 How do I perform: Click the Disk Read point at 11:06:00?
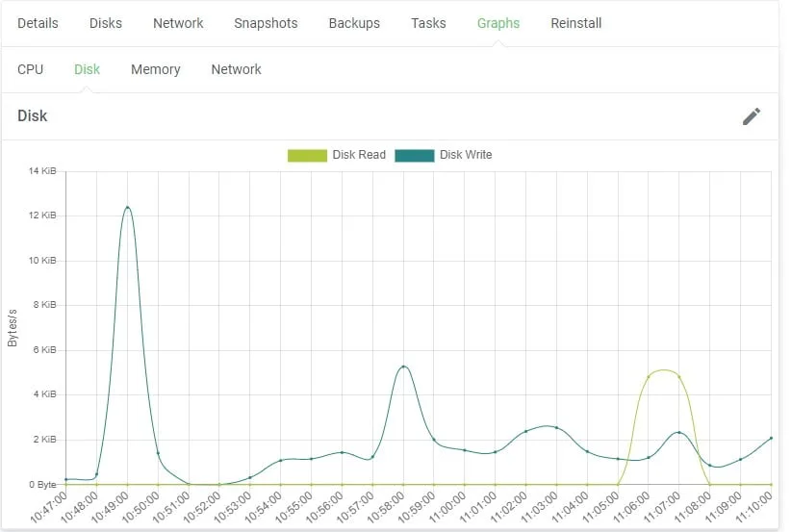pos(649,377)
